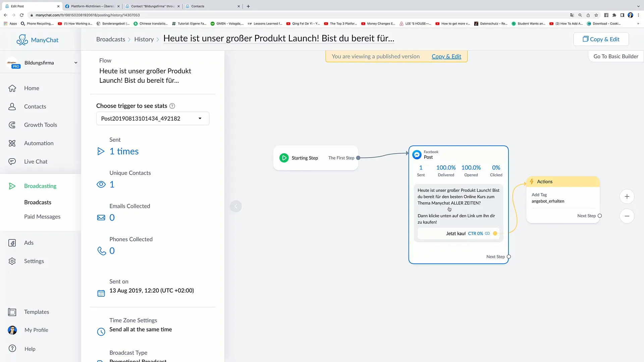Screen dimensions: 644x362
Task: Click the yellow connector dot on button
Action: click(495, 234)
